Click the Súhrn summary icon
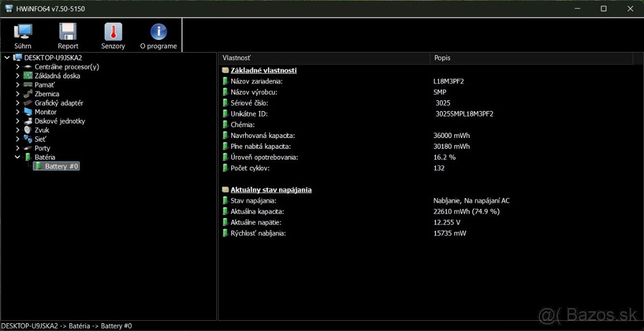Viewport: 644px width, 331px height. coord(23,32)
